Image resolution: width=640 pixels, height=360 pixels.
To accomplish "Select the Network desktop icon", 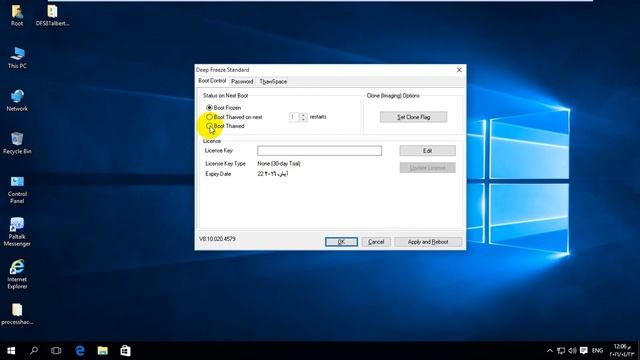I will click(17, 100).
